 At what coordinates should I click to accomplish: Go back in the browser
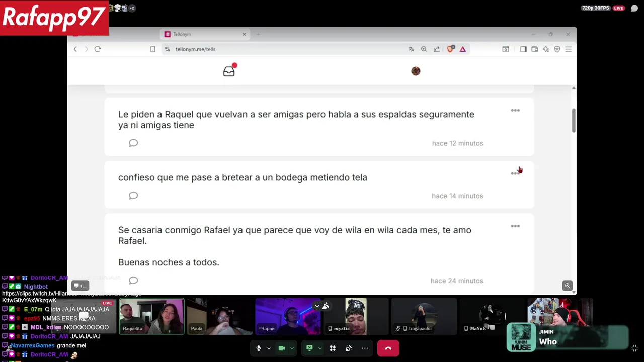point(75,49)
